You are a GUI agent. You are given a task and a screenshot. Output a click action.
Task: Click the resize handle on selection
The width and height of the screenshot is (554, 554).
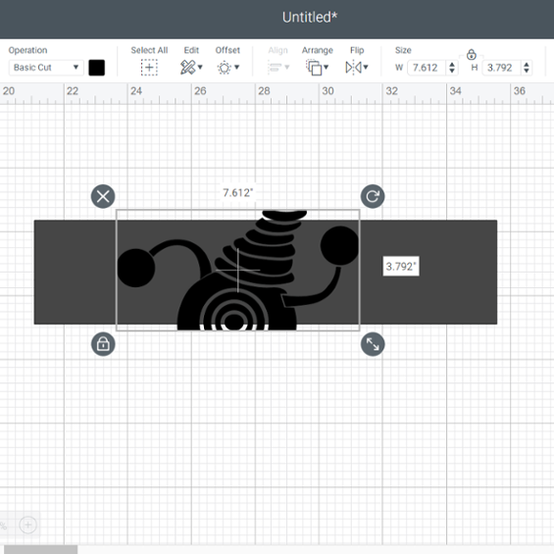[373, 344]
